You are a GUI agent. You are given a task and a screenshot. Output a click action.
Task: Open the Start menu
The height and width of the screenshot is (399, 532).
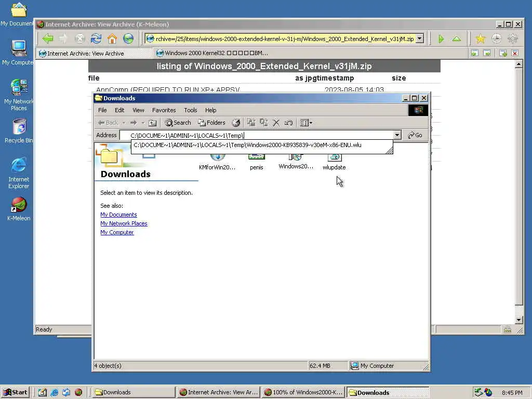[16, 392]
